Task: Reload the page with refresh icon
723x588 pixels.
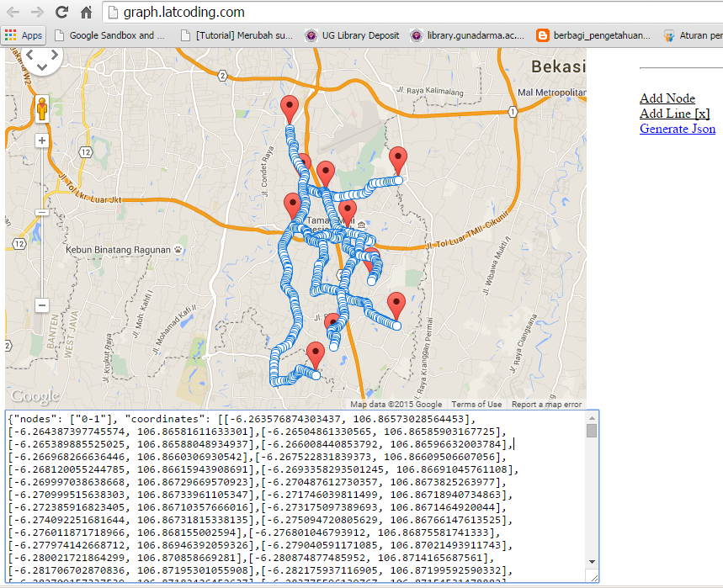Action: tap(61, 12)
